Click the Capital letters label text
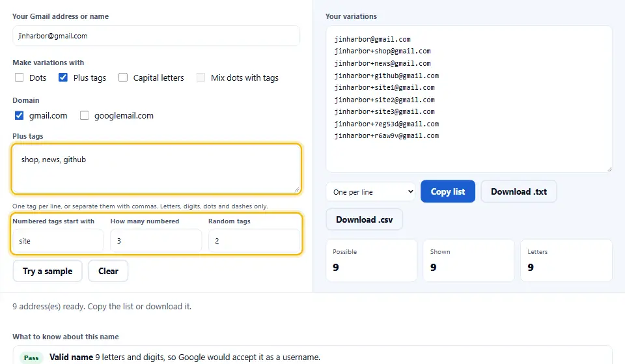This screenshot has width=625, height=364. (159, 78)
